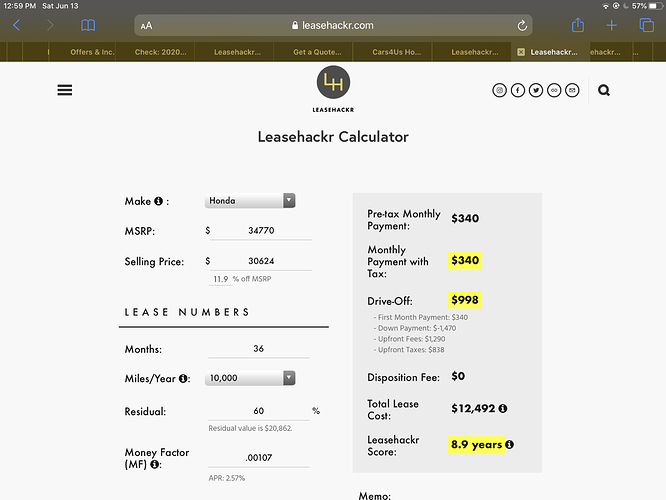Edit the Residual percent field 60
The height and width of the screenshot is (500, 666).
(x=258, y=411)
